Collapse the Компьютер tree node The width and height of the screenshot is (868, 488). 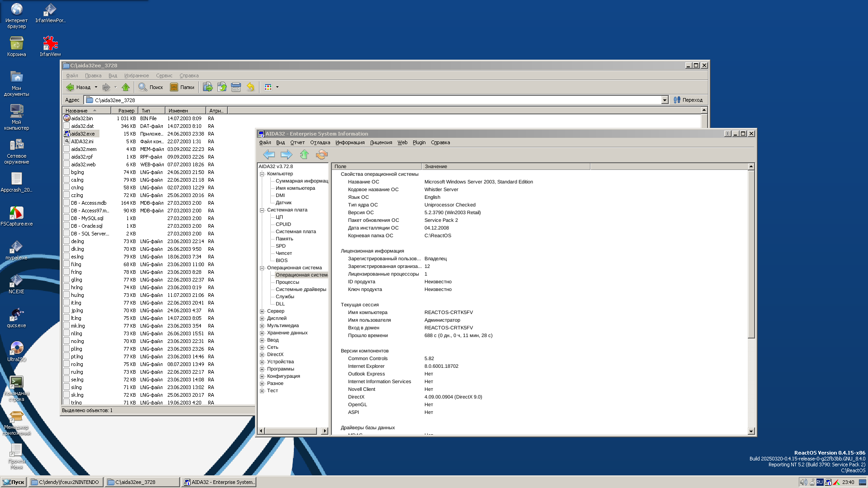[x=262, y=174]
